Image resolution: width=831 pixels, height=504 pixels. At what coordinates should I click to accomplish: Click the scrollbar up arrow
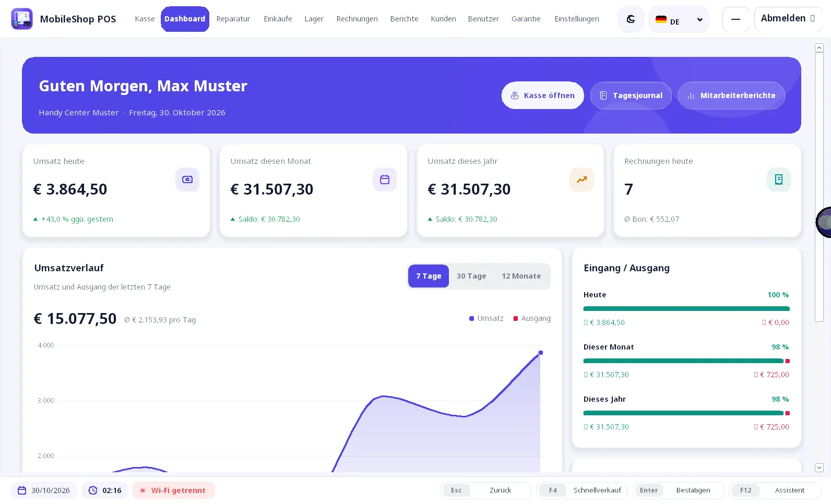pos(819,48)
